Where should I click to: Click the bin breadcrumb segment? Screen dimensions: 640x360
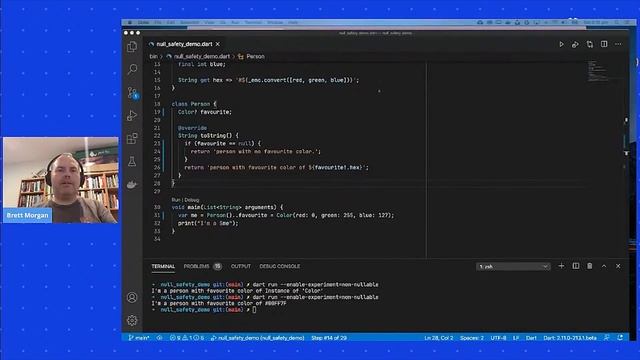point(153,56)
